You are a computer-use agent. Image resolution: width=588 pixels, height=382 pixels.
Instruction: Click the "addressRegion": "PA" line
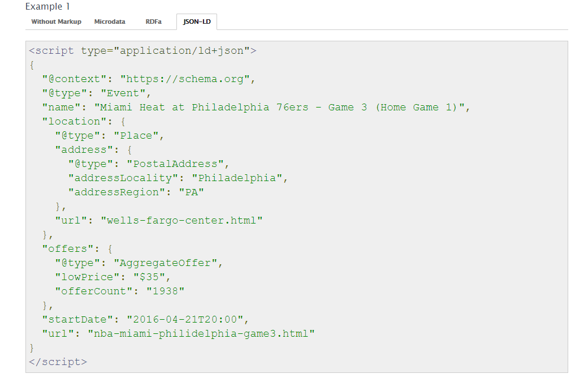click(x=136, y=192)
